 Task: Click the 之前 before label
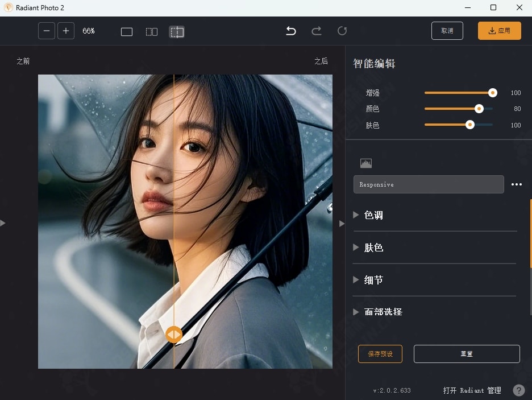[x=23, y=61]
